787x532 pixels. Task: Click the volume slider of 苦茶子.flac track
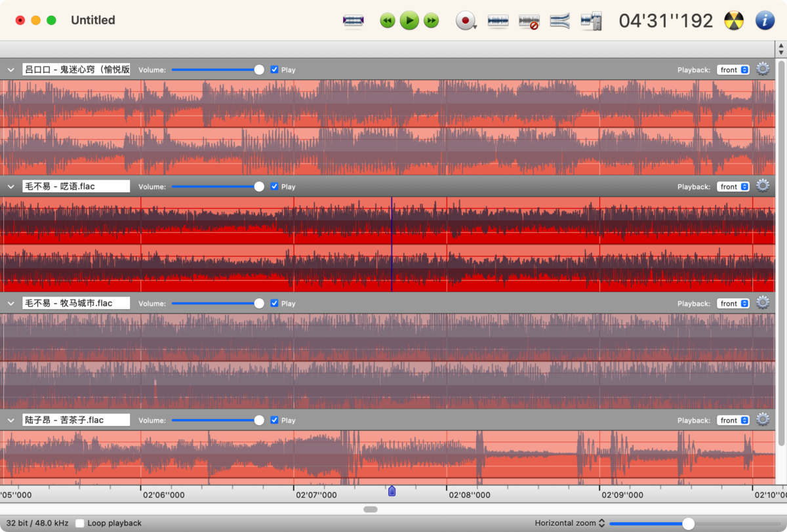pos(218,420)
